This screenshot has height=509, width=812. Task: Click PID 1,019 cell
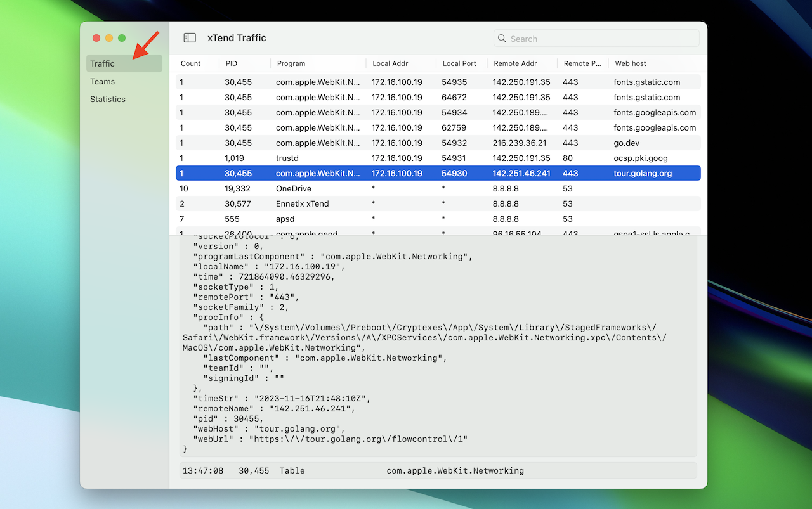point(234,158)
